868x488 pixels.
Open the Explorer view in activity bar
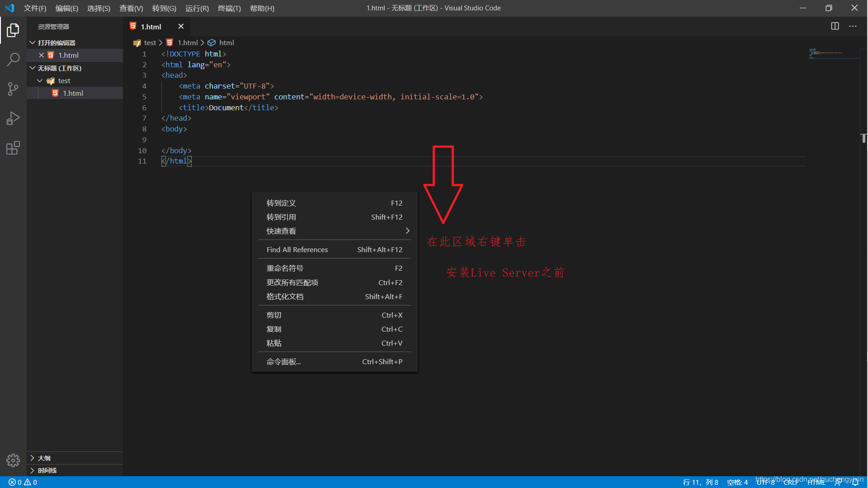[x=13, y=30]
